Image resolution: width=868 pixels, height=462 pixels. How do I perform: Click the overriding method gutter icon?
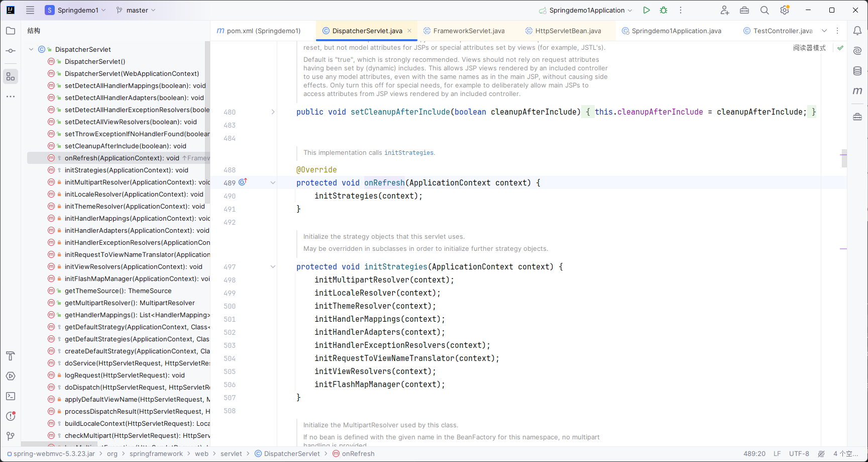tap(243, 182)
